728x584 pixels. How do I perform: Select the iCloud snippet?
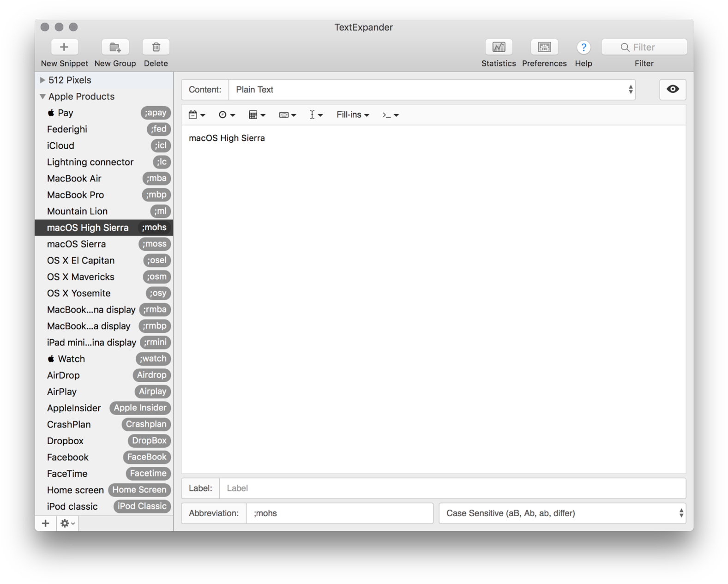coord(104,145)
